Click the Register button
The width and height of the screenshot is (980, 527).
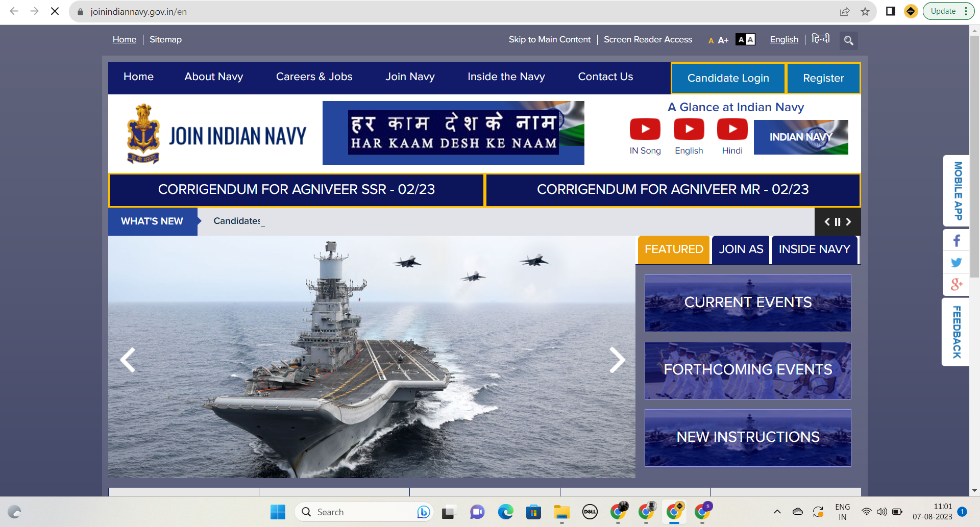[823, 78]
